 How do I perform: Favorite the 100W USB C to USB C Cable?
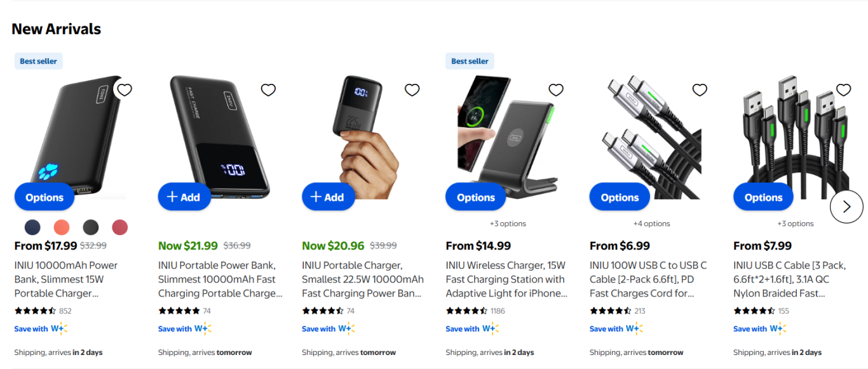coord(700,90)
